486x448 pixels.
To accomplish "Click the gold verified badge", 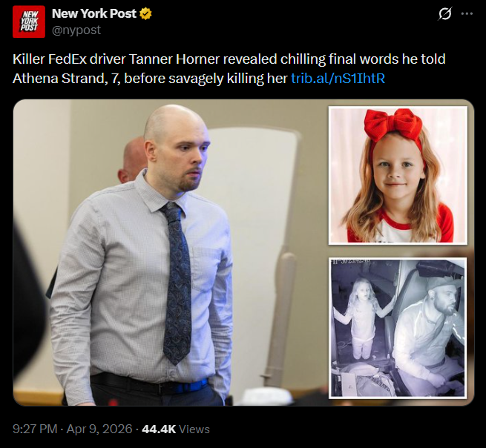I will click(145, 13).
